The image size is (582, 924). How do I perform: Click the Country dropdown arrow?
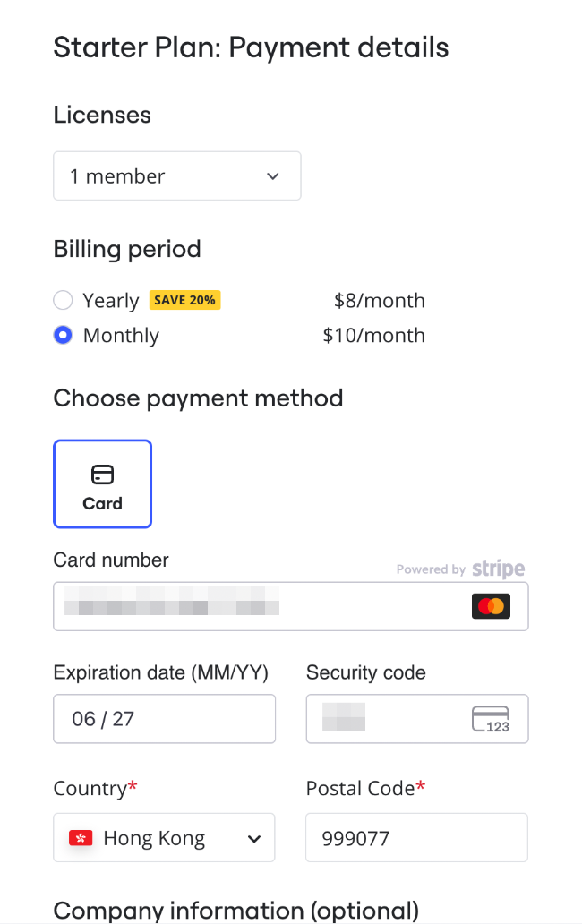click(254, 839)
